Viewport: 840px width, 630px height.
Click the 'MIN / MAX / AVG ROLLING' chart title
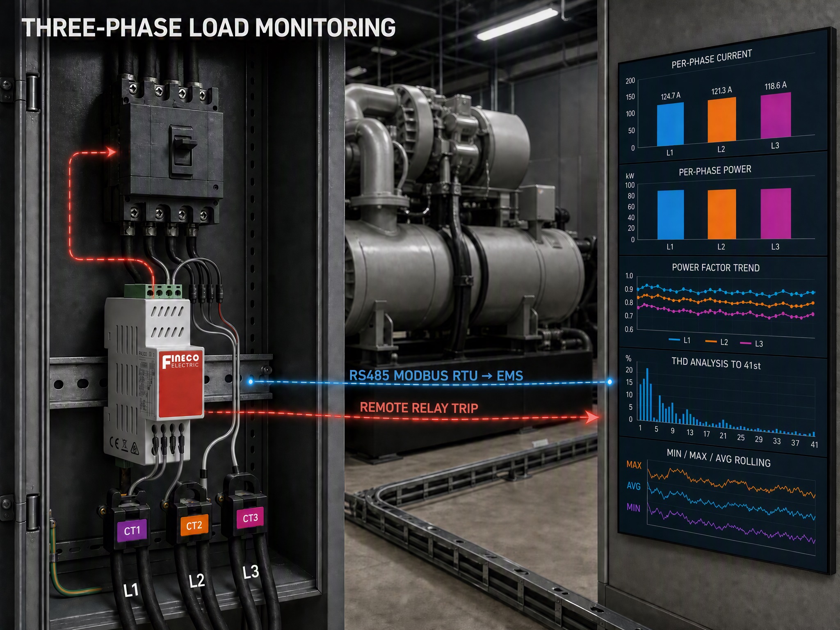point(719,458)
